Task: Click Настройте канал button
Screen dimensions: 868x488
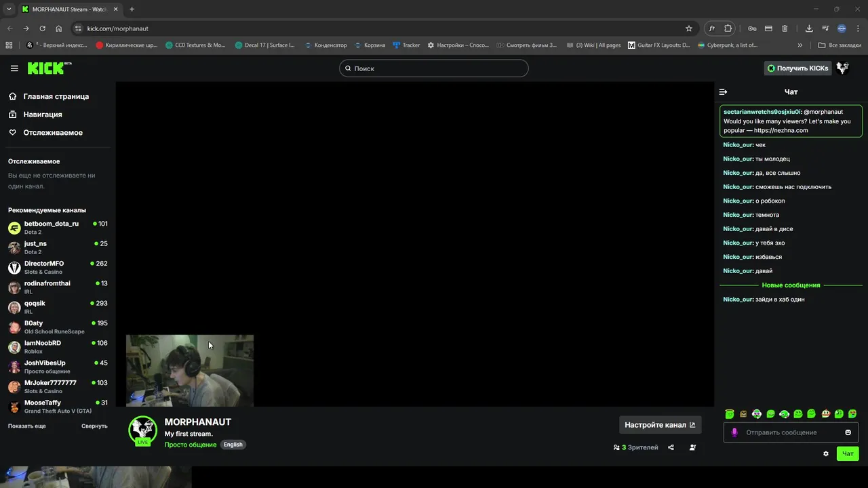Action: (x=660, y=425)
